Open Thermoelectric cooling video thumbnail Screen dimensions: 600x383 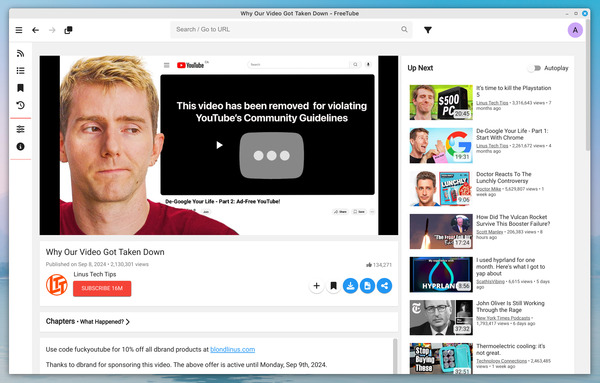441,359
